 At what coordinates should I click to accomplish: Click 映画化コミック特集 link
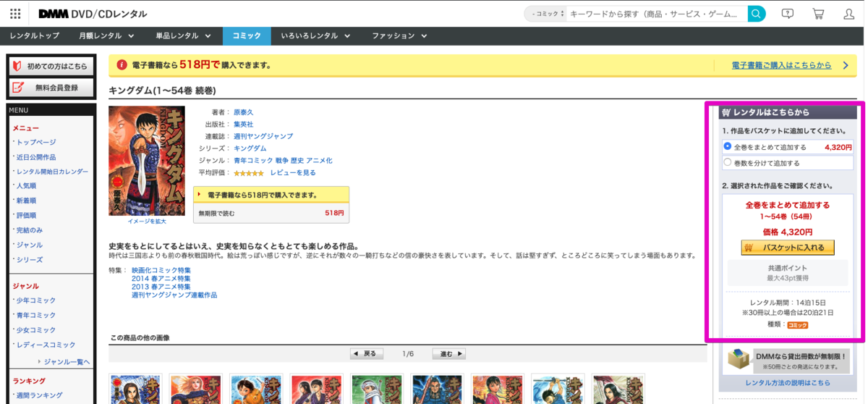(x=161, y=270)
